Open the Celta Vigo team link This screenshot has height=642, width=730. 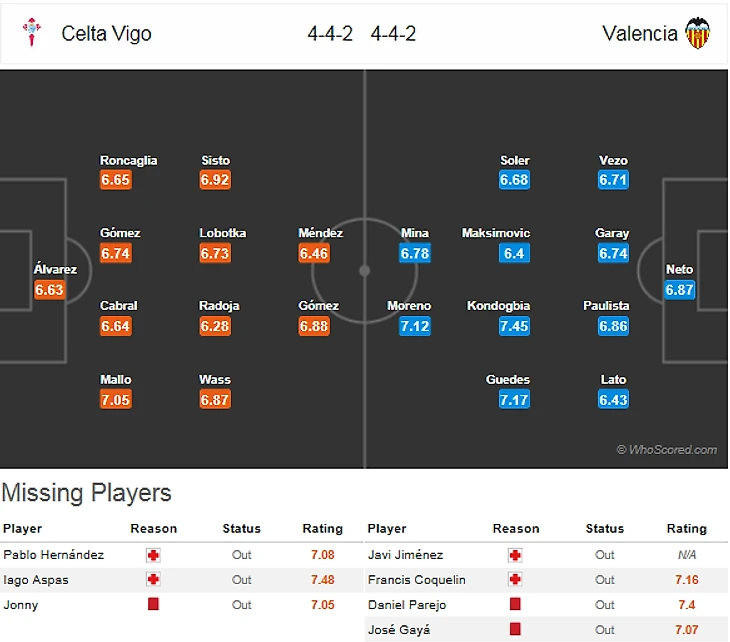point(106,34)
